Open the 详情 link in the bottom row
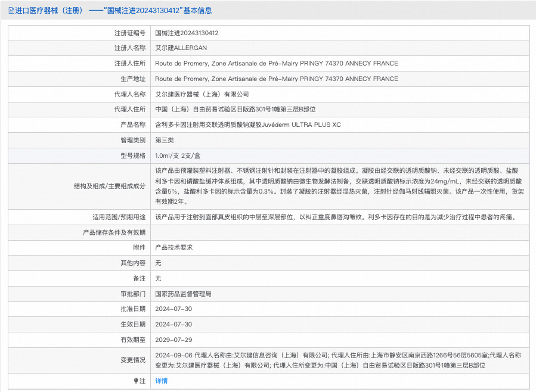The width and height of the screenshot is (536, 392). coord(161,381)
